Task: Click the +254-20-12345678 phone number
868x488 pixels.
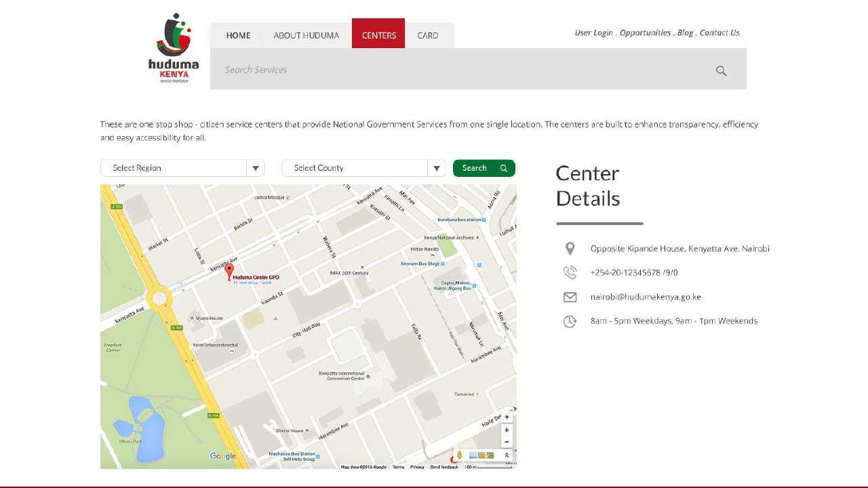Action: 634,272
